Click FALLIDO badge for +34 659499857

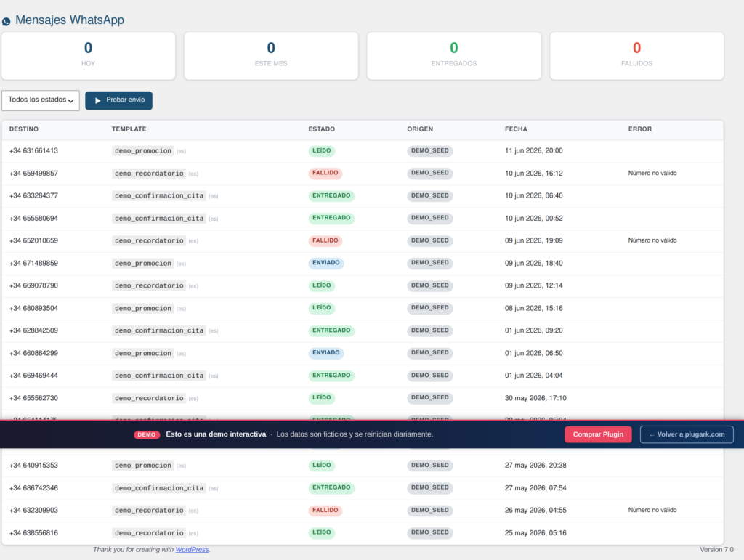coord(325,173)
